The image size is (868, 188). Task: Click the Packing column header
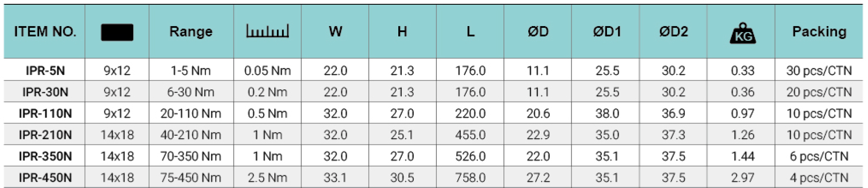point(819,31)
